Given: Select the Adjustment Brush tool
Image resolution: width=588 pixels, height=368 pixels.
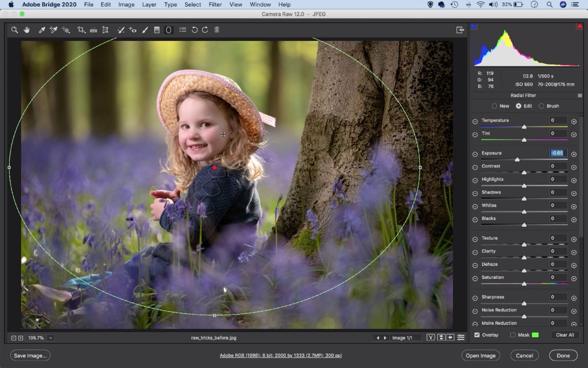Looking at the screenshot, I should [145, 29].
